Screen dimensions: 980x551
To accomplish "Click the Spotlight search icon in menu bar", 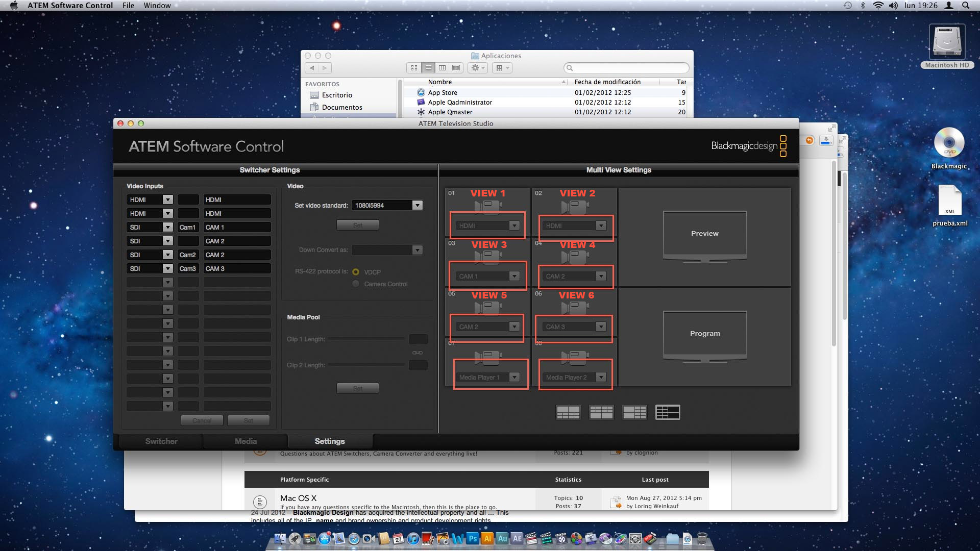I will [966, 5].
